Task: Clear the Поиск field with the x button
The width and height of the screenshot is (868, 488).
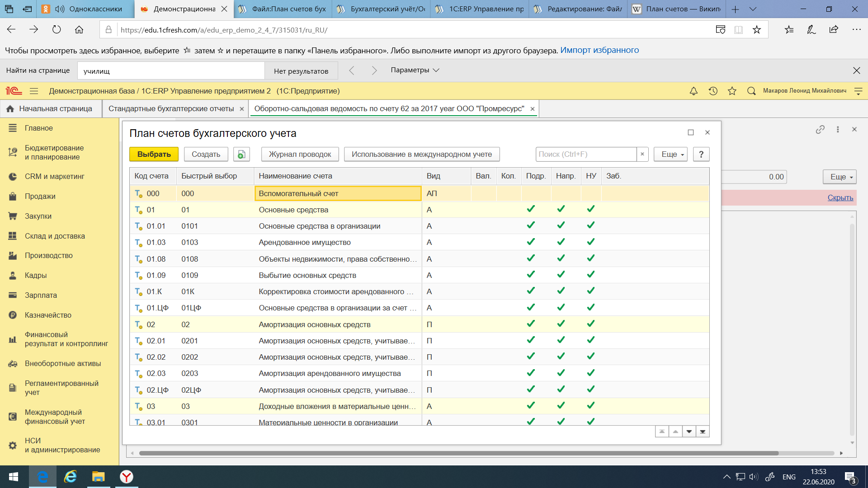Action: pyautogui.click(x=642, y=154)
